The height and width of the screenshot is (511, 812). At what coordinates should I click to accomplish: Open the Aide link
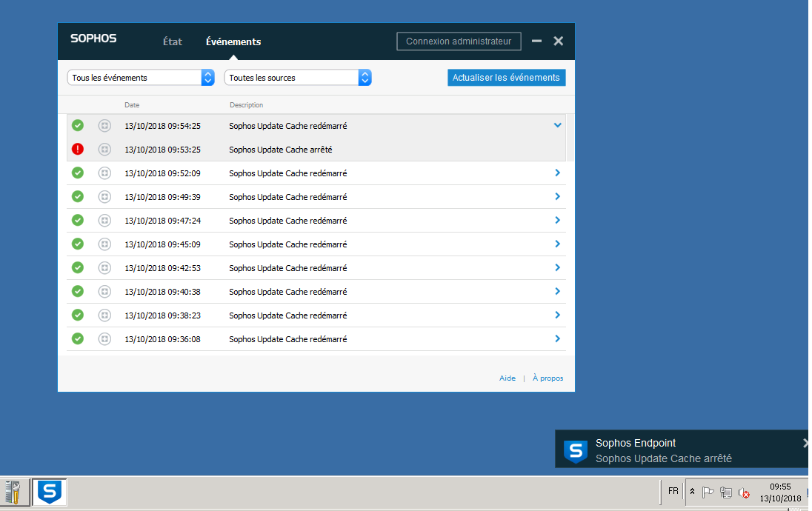(507, 378)
